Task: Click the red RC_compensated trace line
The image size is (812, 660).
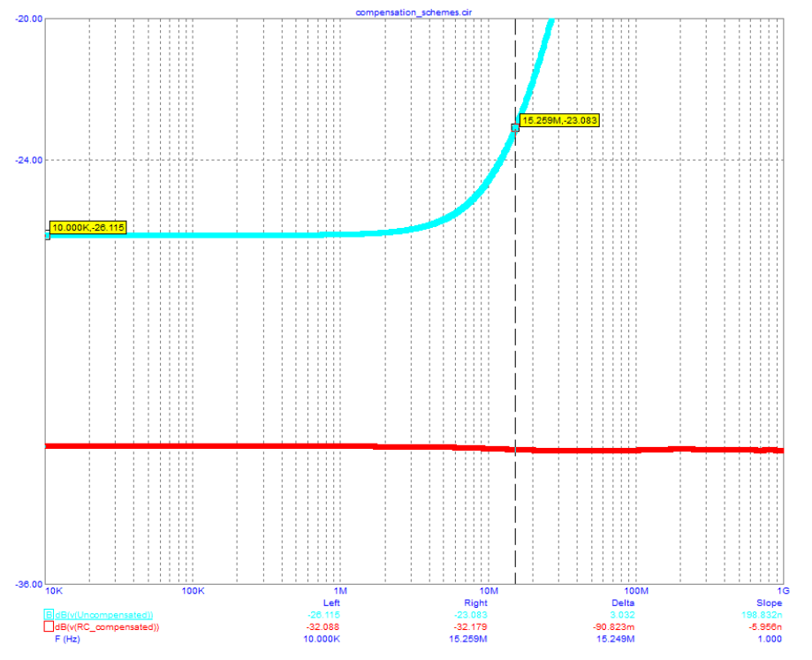Action: tap(265, 446)
